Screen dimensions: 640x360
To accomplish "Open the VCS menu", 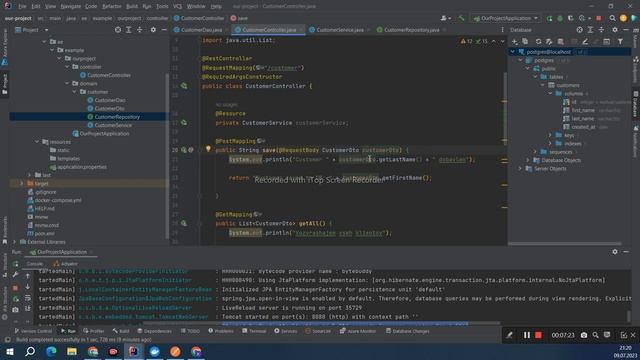I will [177, 6].
